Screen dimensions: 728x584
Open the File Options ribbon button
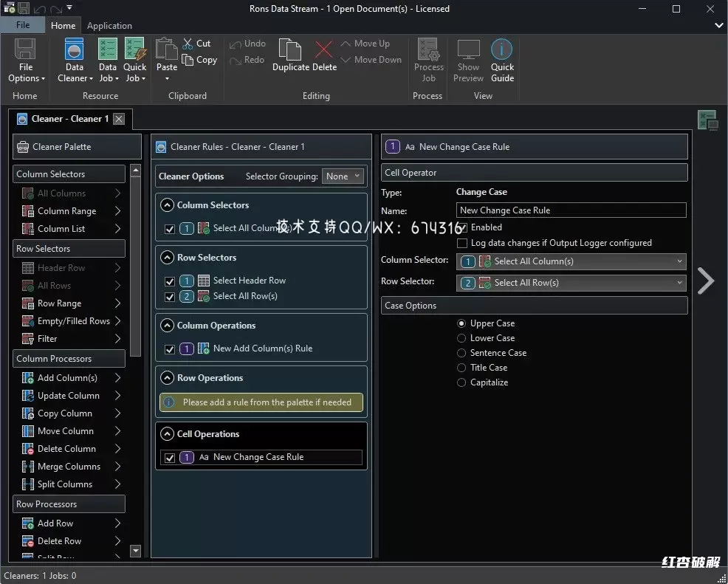pyautogui.click(x=25, y=61)
